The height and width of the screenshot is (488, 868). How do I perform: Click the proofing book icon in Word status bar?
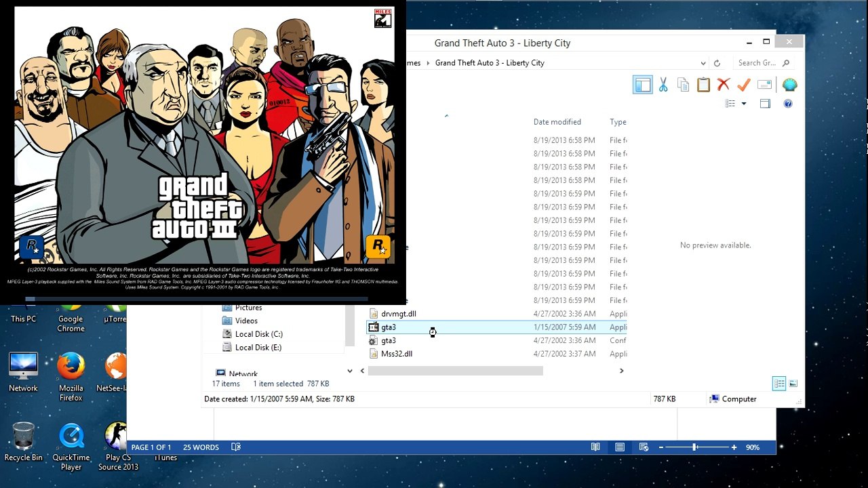tap(236, 447)
